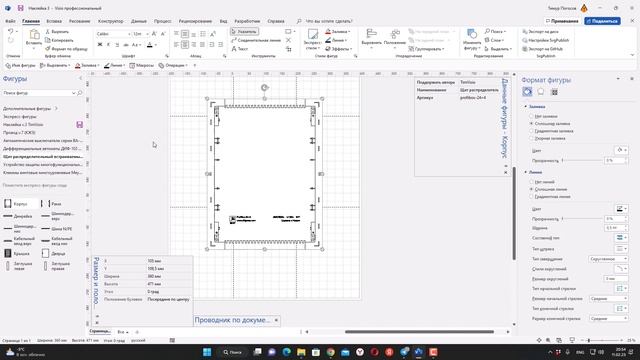
Task: Switch to the Design tab
Action: 111,21
